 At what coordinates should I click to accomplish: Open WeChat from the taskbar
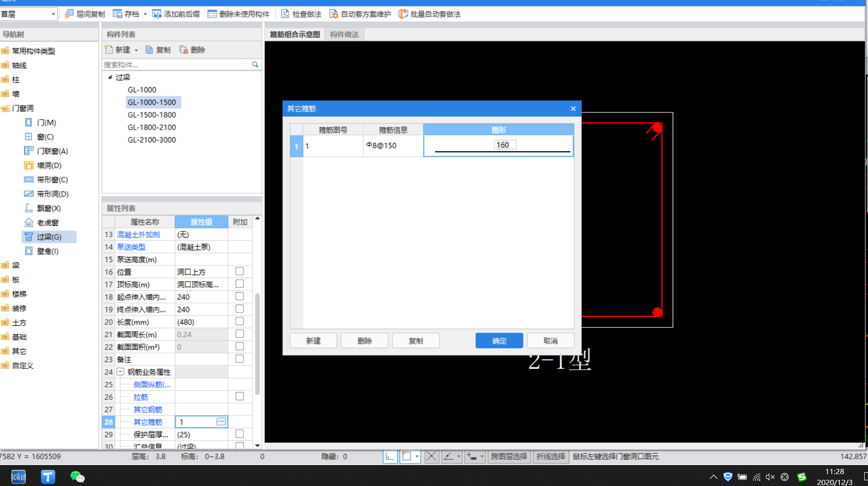77,476
